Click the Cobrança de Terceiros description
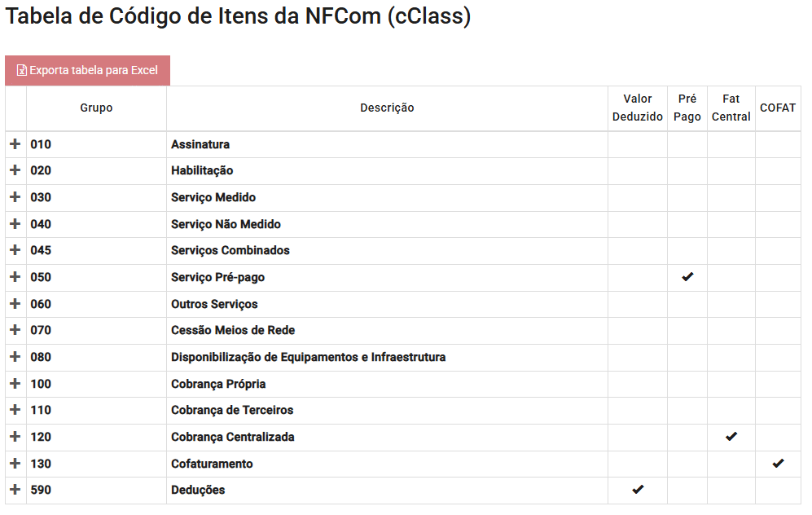Viewport: 812px width, 515px height. [232, 410]
